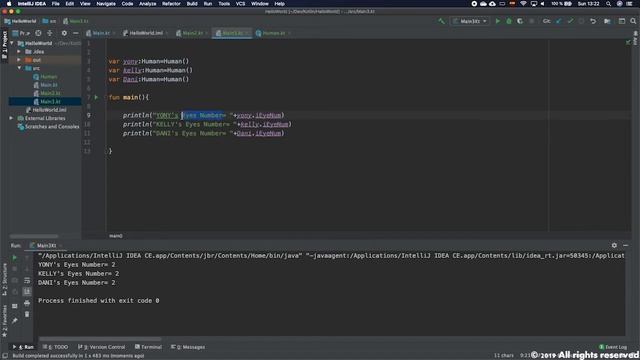Minimize the Run panel with the minus icon
Image resolution: width=640 pixels, height=360 pixels.
coord(626,245)
